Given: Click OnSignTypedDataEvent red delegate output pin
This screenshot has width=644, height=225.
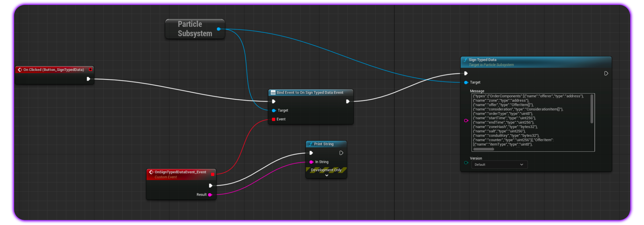Looking at the screenshot, I should click(x=213, y=174).
